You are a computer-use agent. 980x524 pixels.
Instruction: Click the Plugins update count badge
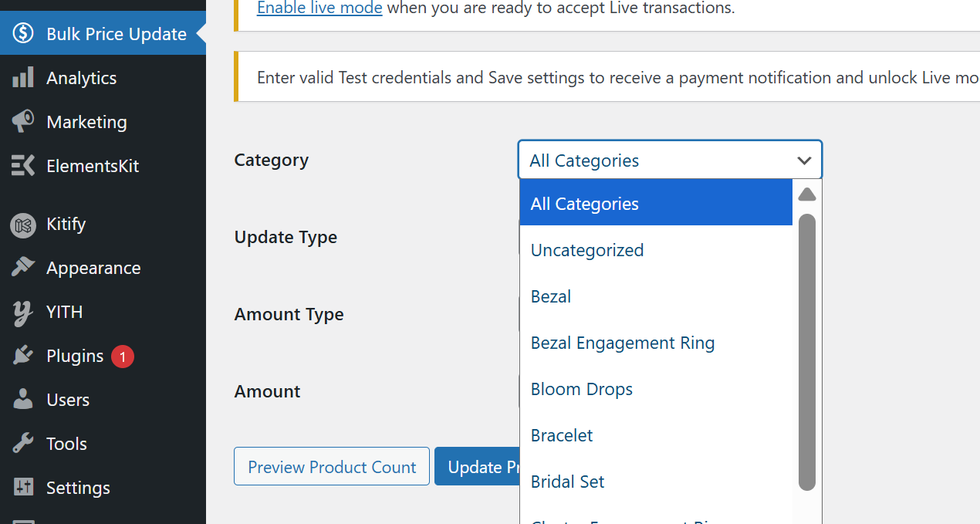tap(122, 357)
